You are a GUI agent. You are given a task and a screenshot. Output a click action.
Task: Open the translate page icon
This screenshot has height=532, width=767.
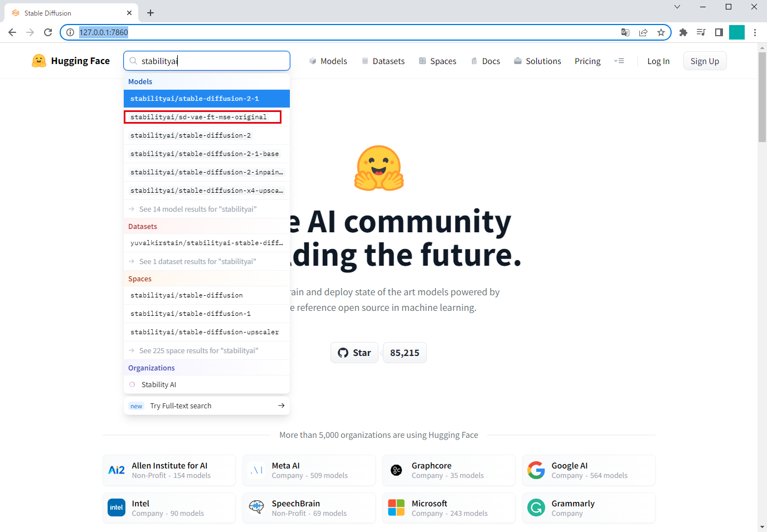pyautogui.click(x=625, y=32)
